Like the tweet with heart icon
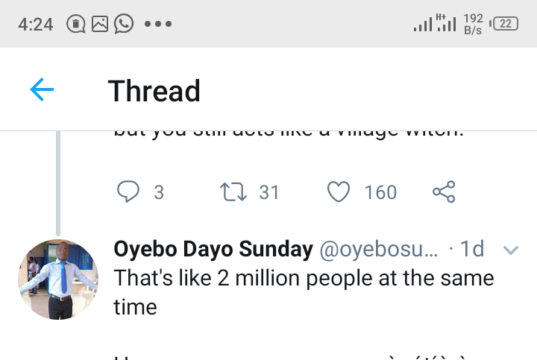 (x=338, y=191)
